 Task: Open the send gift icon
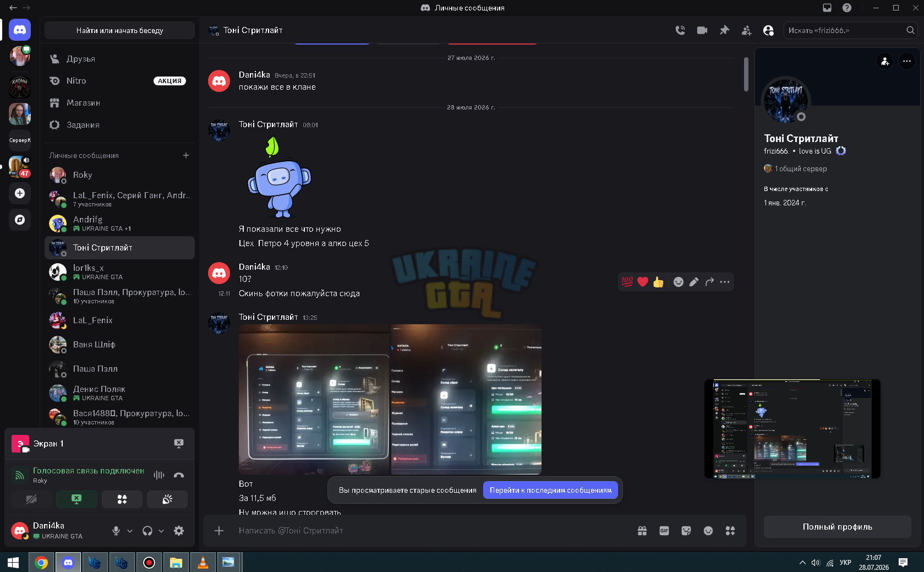tap(642, 531)
